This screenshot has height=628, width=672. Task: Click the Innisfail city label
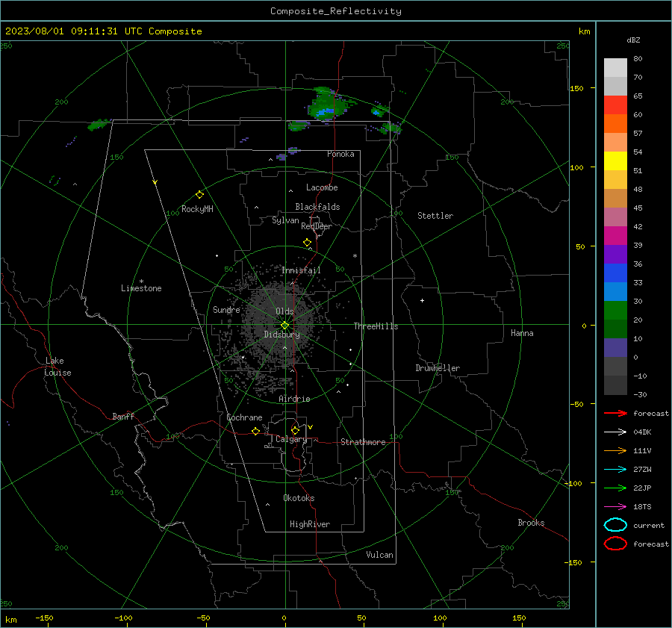click(302, 270)
